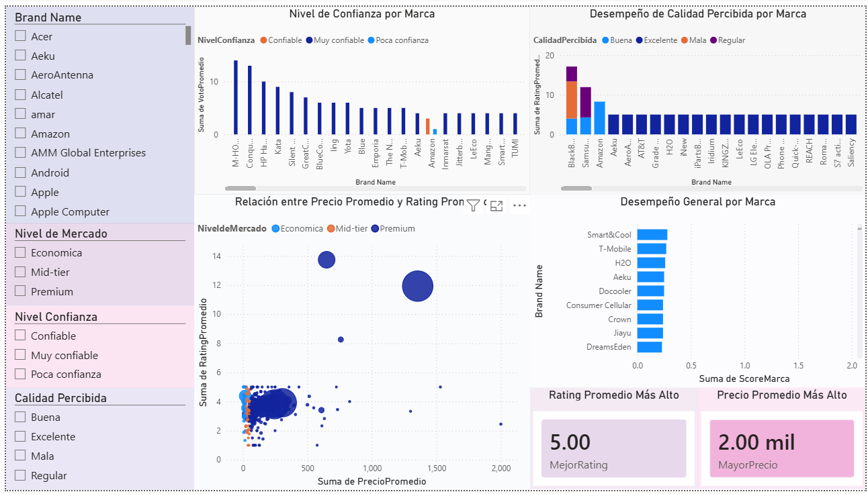Image resolution: width=868 pixels, height=494 pixels.
Task: Enable Economica in Nivel de Mercado slicer
Action: [20, 252]
